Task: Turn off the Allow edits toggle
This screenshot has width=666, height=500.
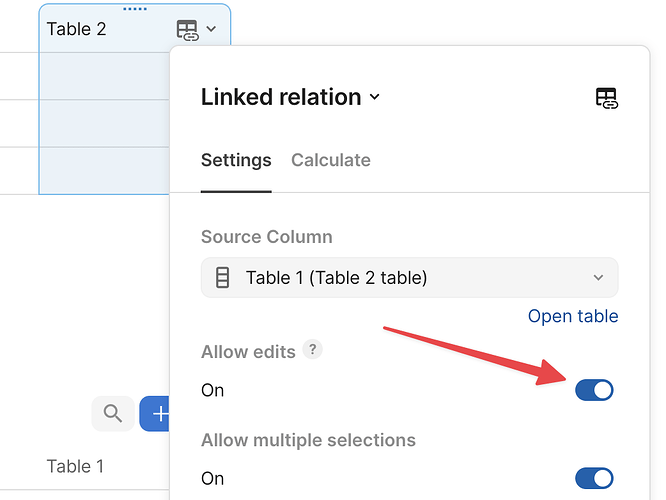Action: 594,390
